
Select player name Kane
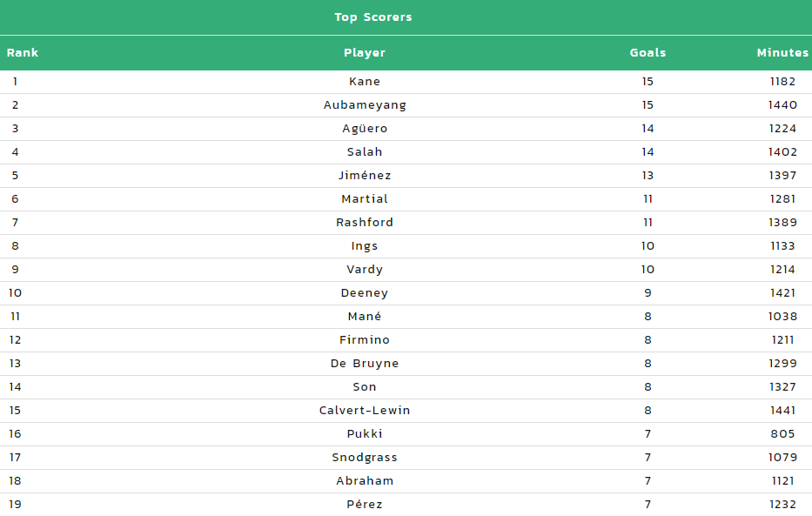[365, 81]
